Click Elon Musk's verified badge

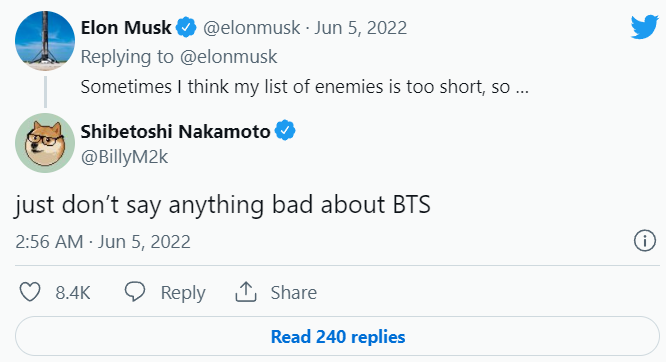[x=186, y=28]
